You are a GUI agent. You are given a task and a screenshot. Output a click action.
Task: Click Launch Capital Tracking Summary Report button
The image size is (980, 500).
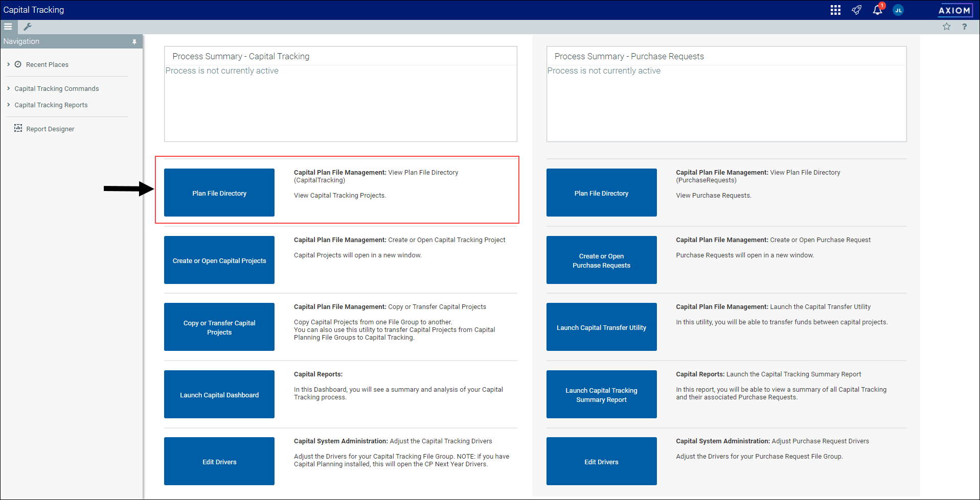(x=602, y=394)
